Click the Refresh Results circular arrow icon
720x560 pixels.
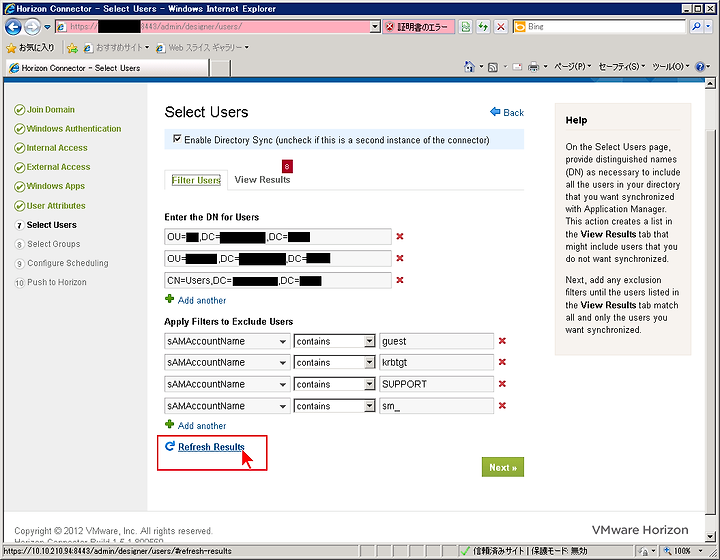coord(169,446)
